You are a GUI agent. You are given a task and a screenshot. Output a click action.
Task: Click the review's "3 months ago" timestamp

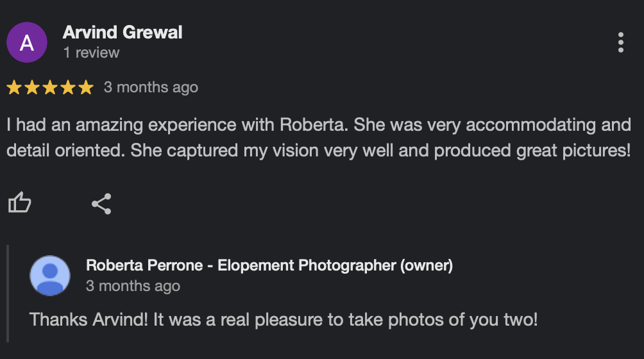(151, 87)
